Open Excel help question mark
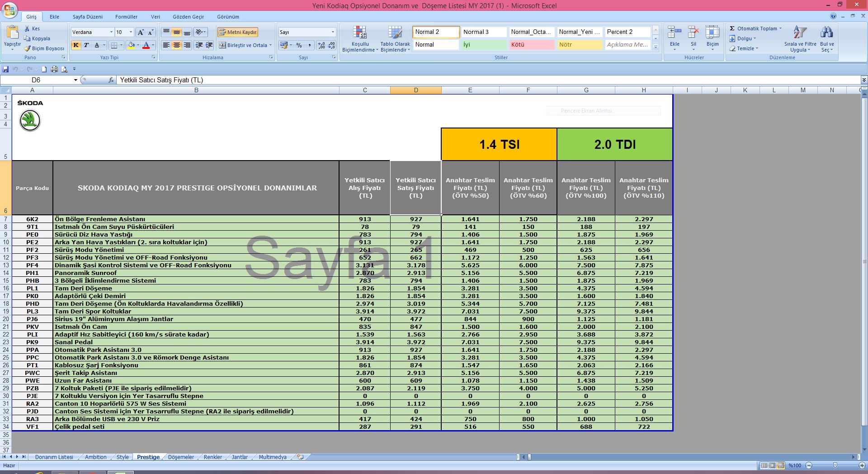868x474 pixels. tap(833, 16)
